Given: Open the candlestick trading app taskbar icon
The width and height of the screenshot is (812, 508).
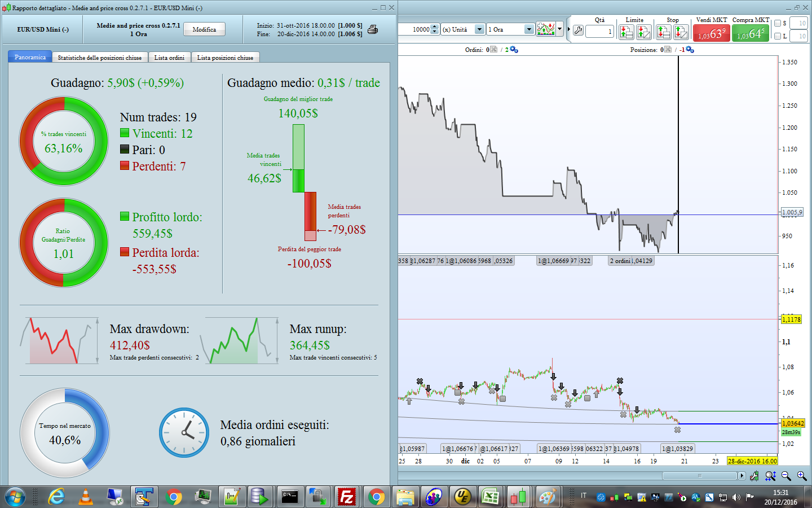Looking at the screenshot, I should click(x=518, y=497).
